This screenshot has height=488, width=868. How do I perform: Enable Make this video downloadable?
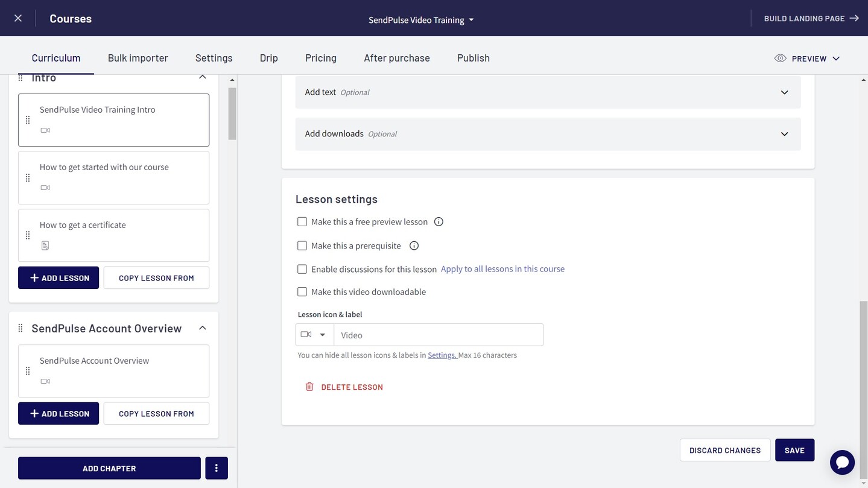point(302,291)
